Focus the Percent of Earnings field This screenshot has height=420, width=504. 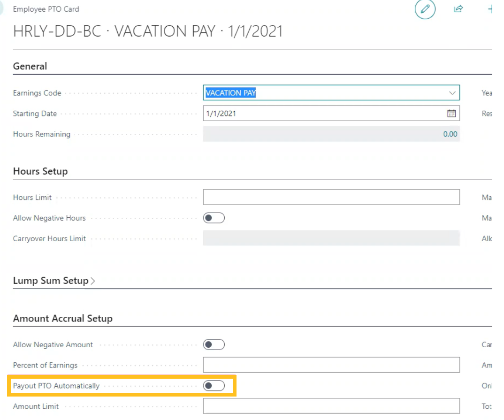click(x=331, y=365)
